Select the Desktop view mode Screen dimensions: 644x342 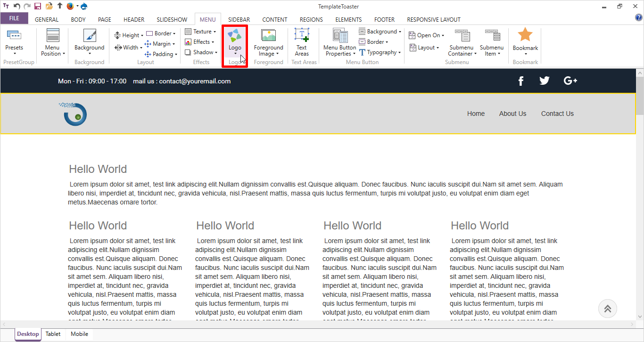(x=28, y=334)
